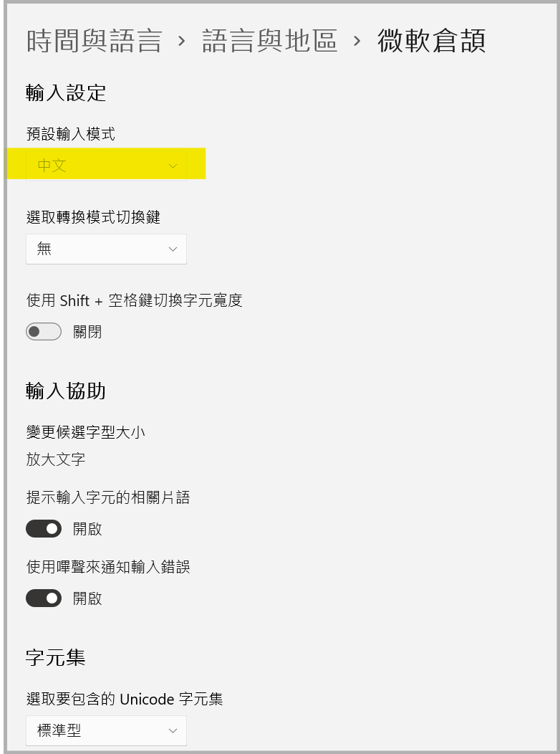Disable 提示輸入字元的相關片語

tap(44, 528)
